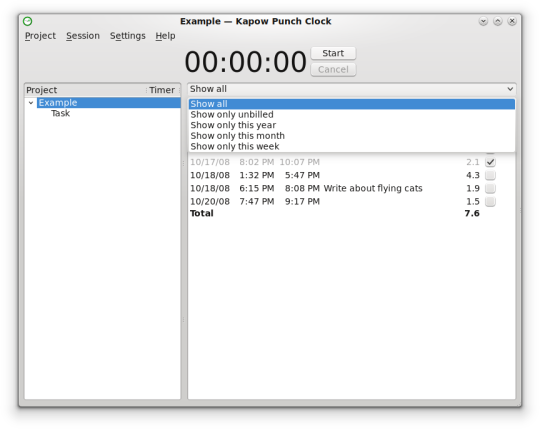Start the timer with Start button

click(333, 53)
